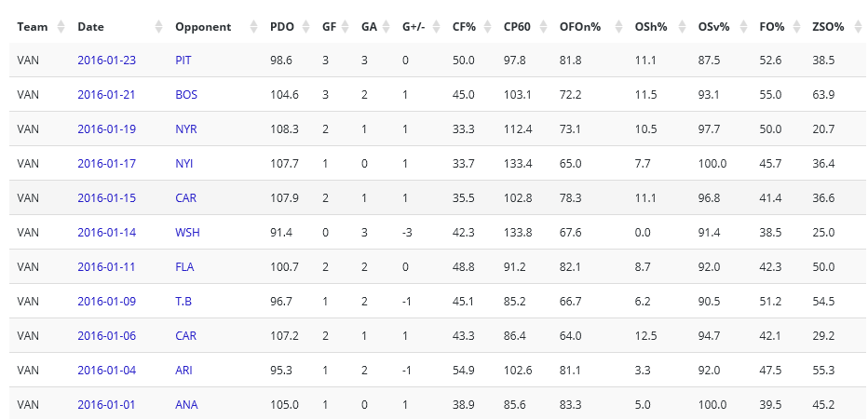
Task: Open the PIT opponent link
Action: [183, 61]
